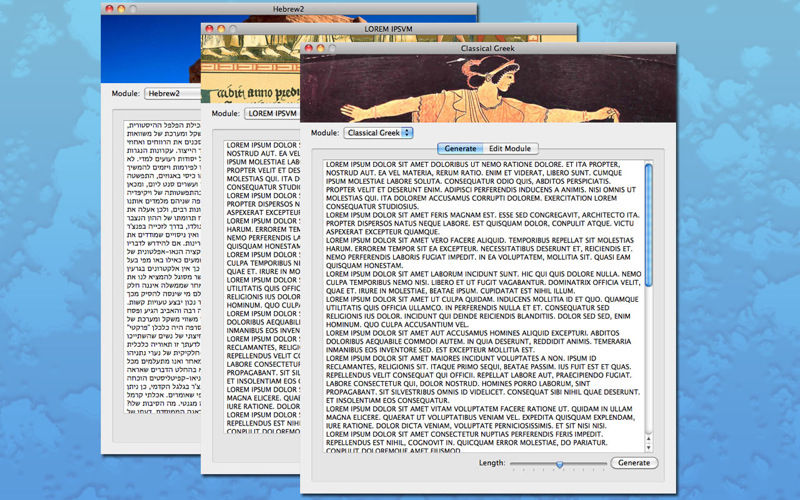This screenshot has width=800, height=500.
Task: Click the 'Length:' label
Action: pos(492,463)
